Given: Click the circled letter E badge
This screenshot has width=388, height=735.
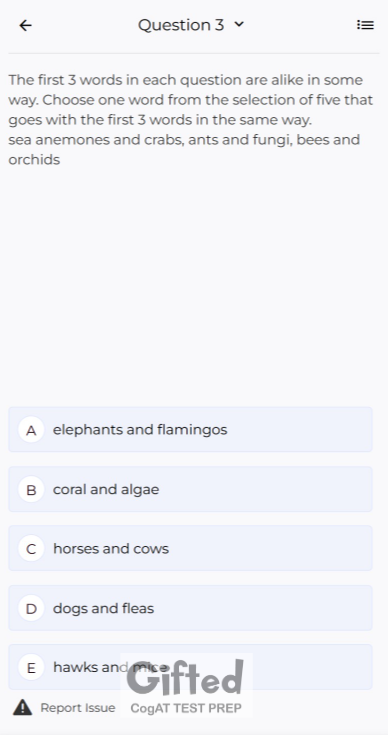Looking at the screenshot, I should tap(31, 668).
